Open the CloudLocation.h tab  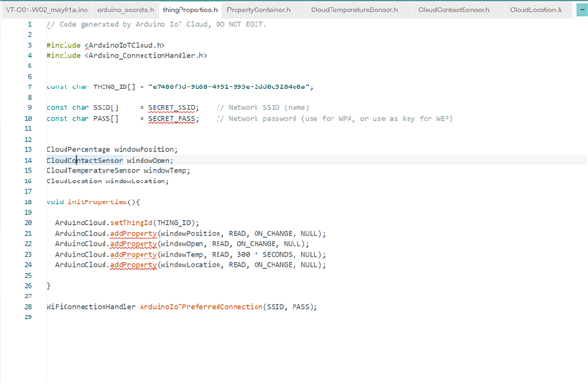pos(535,10)
